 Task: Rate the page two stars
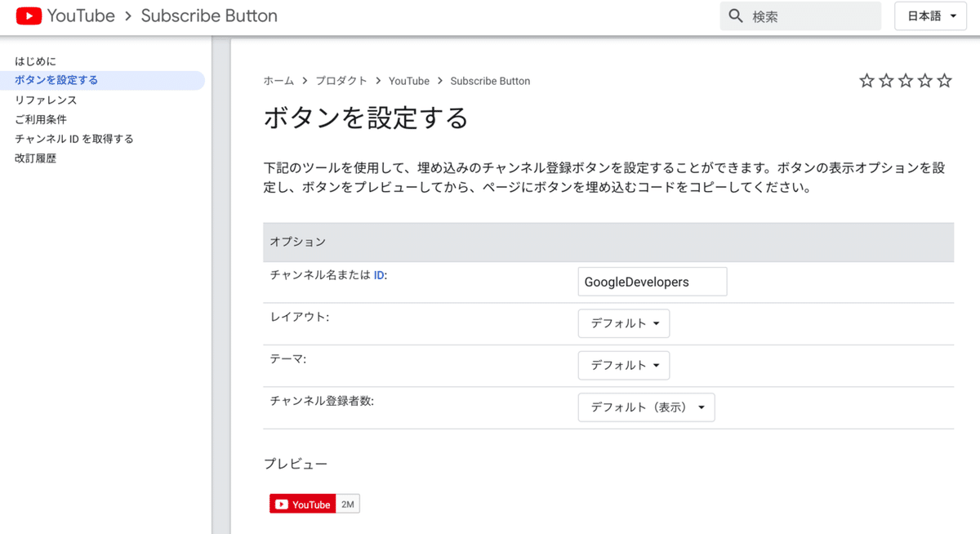click(x=886, y=81)
